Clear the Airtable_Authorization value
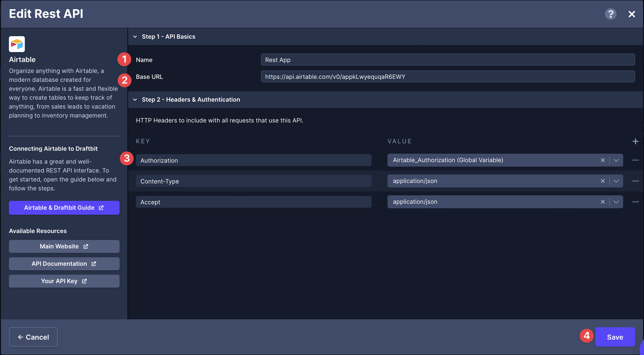 (603, 160)
